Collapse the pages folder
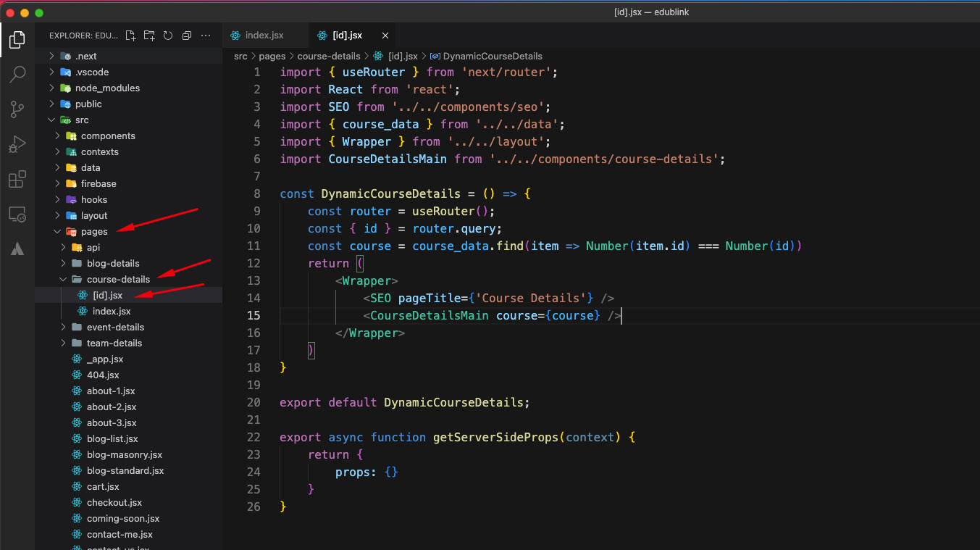 pos(94,232)
